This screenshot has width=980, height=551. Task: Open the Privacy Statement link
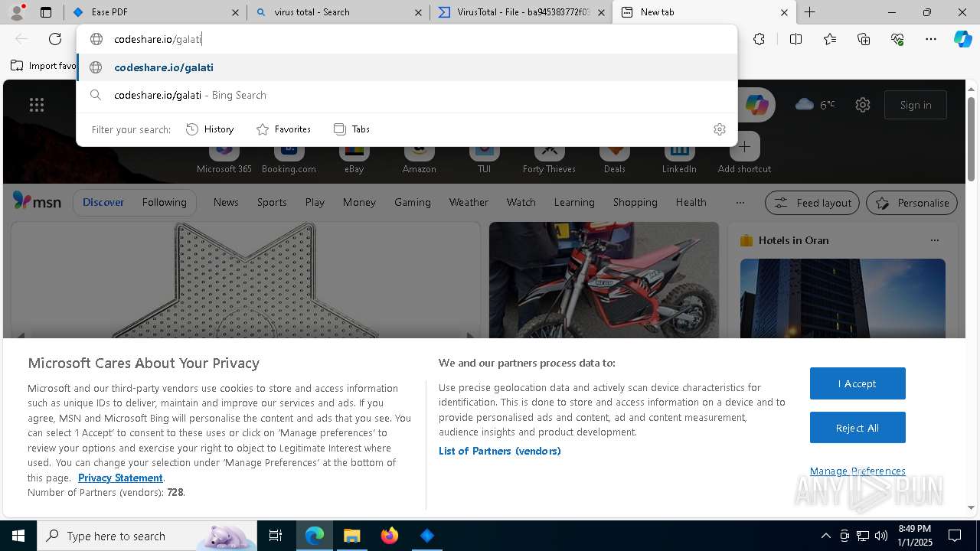coord(120,478)
